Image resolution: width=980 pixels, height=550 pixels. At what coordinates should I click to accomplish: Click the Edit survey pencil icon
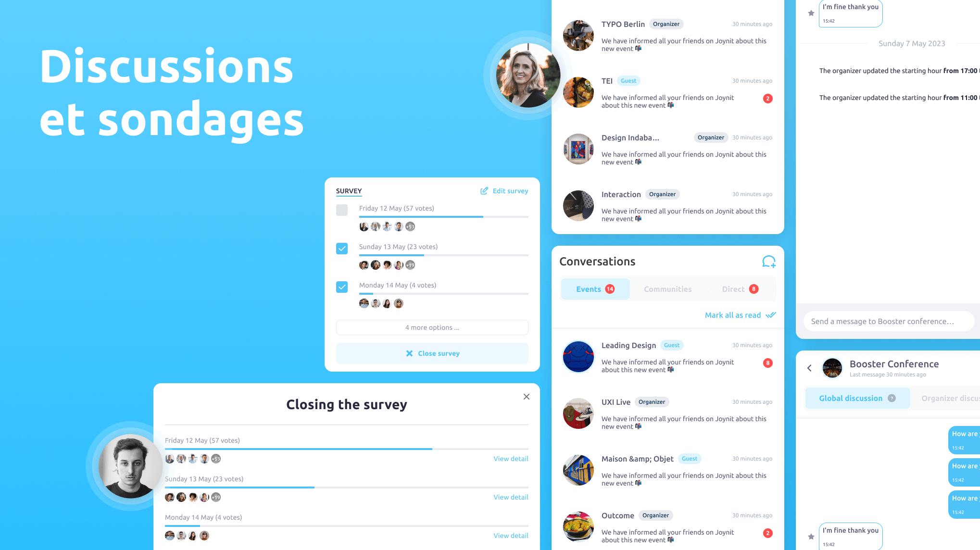[484, 190]
